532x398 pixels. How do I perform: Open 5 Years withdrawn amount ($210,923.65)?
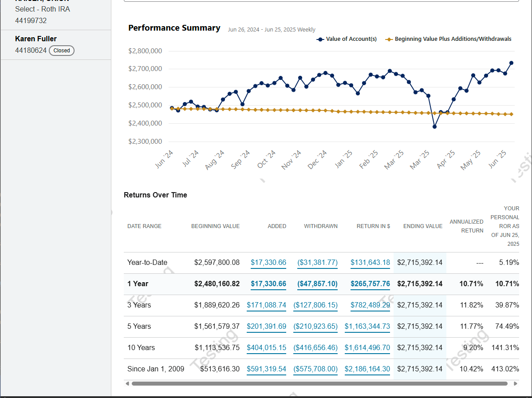point(315,326)
